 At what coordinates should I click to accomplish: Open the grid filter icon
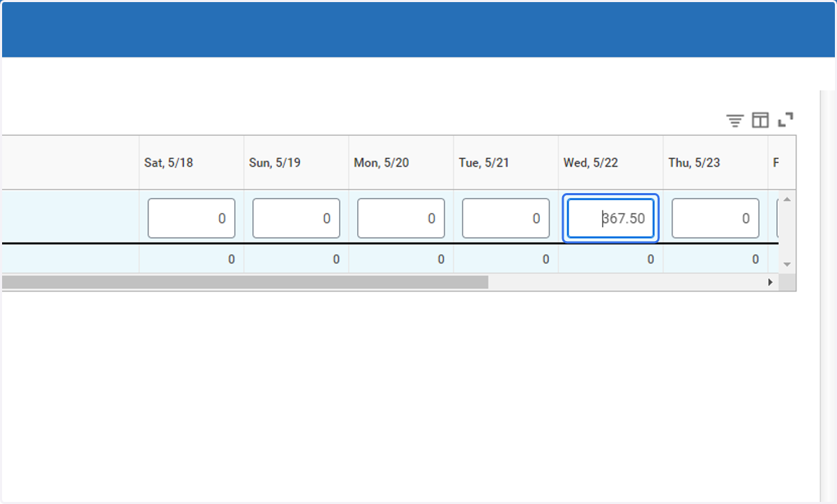pos(734,121)
